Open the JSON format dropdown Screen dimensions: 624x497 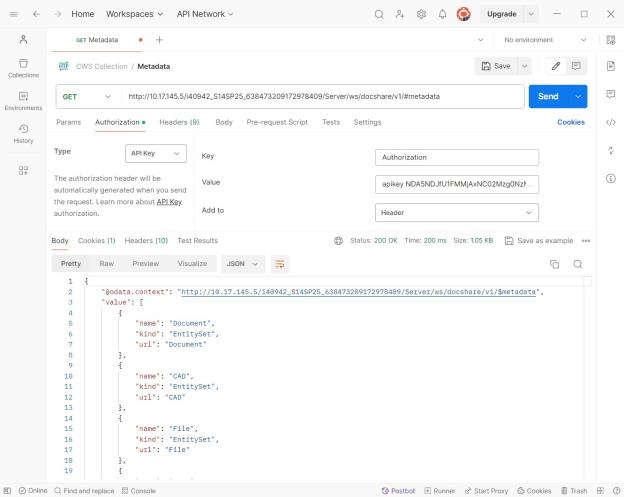[x=243, y=264]
